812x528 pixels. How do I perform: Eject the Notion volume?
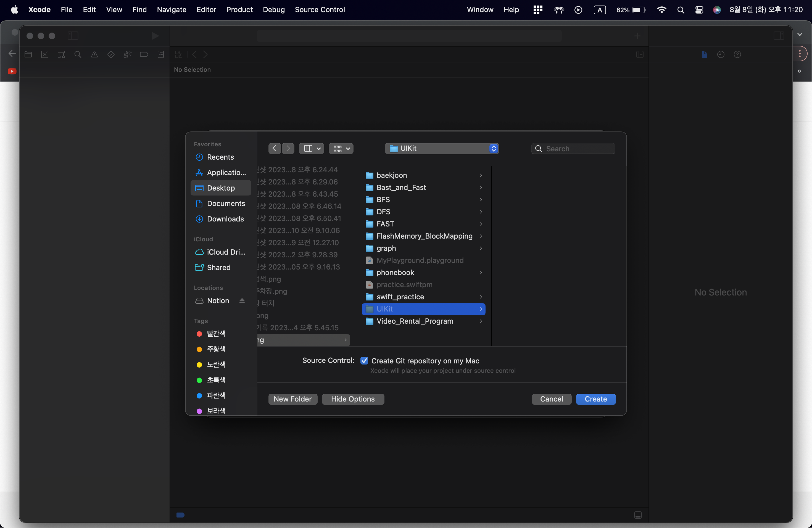click(242, 301)
